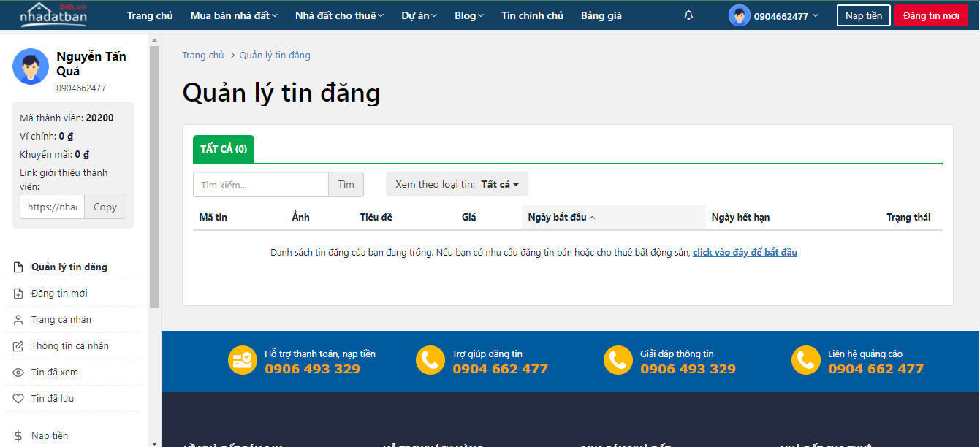
Task: Click the Quản lý tin đăng document icon
Action: point(19,267)
